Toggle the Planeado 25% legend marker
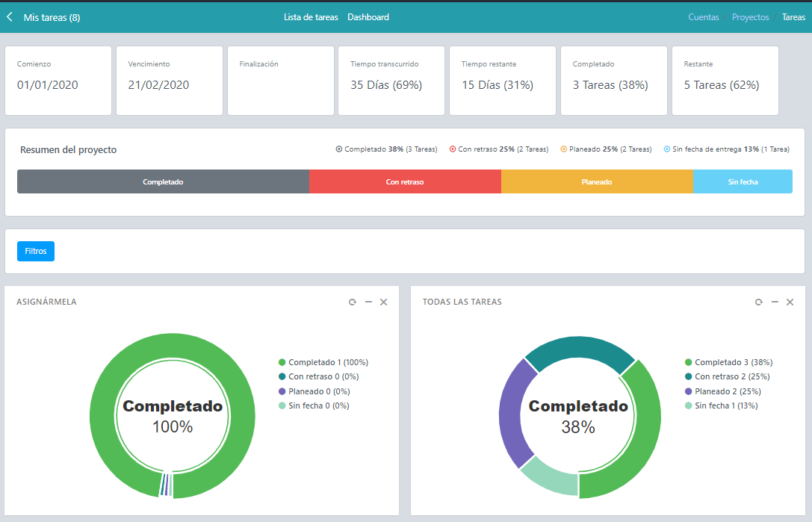This screenshot has height=522, width=812. (x=563, y=149)
